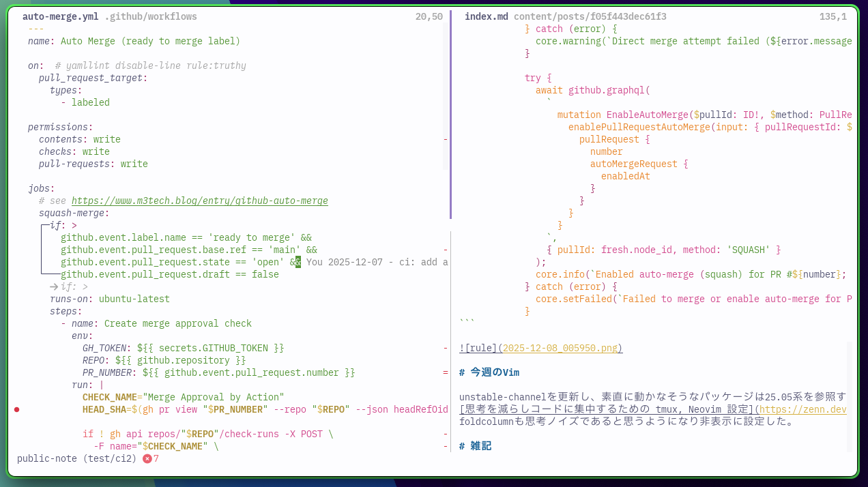Image resolution: width=868 pixels, height=487 pixels.
Task: Click the 135,1 position indicator
Action: point(833,16)
